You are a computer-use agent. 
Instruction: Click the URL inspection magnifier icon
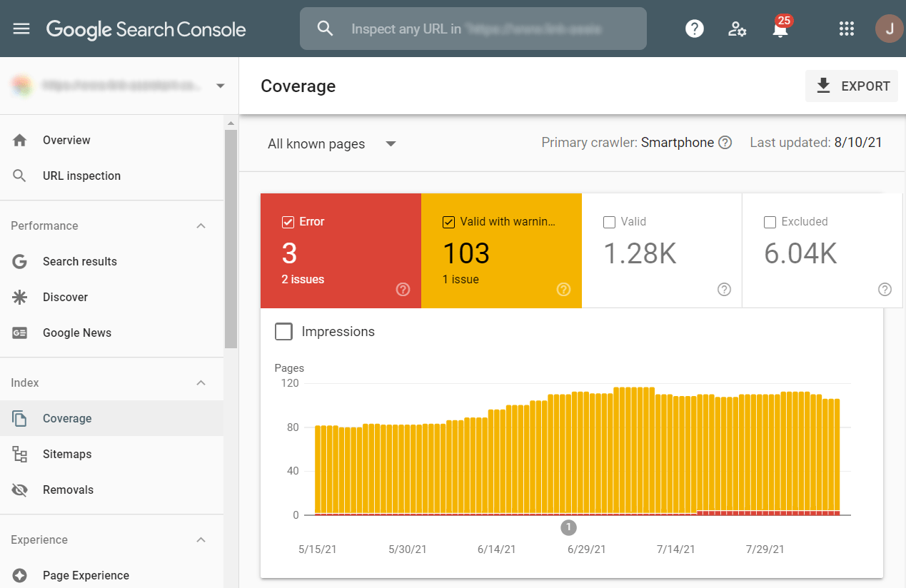click(x=20, y=176)
